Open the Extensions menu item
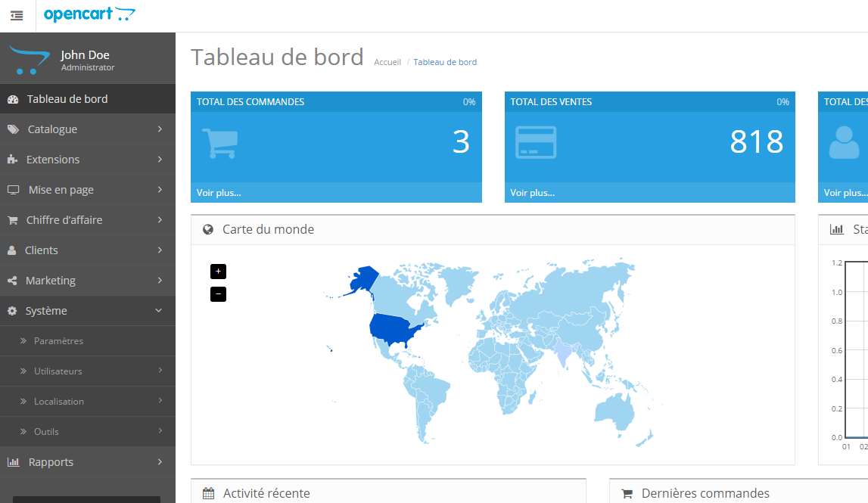The width and height of the screenshot is (868, 503). tap(88, 160)
